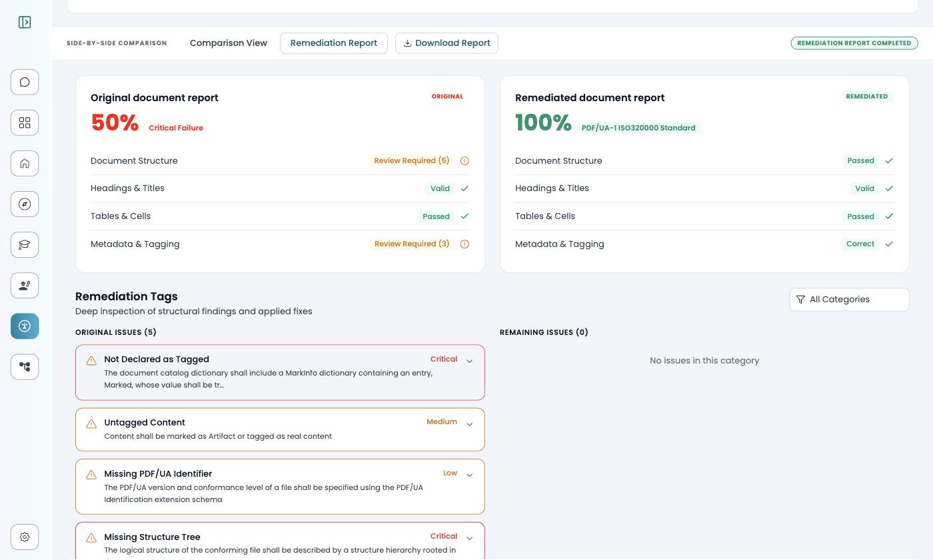The image size is (933, 560).
Task: Click Remaining Issues (0) heading
Action: coord(544,332)
